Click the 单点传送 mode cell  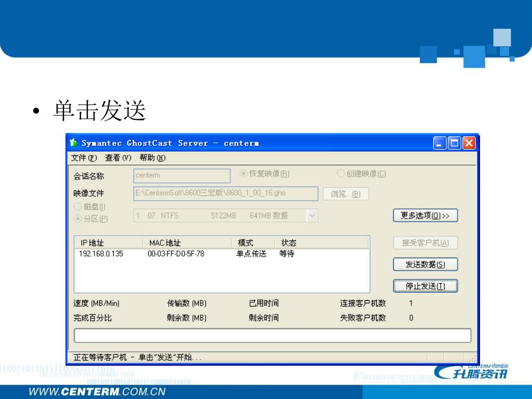[x=251, y=254]
